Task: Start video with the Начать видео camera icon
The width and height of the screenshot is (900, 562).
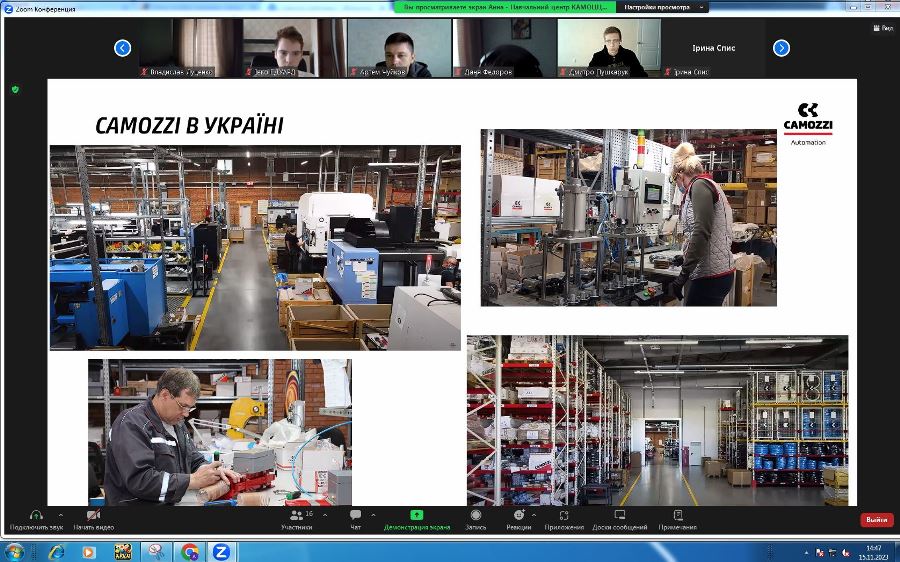Action: pos(93,515)
